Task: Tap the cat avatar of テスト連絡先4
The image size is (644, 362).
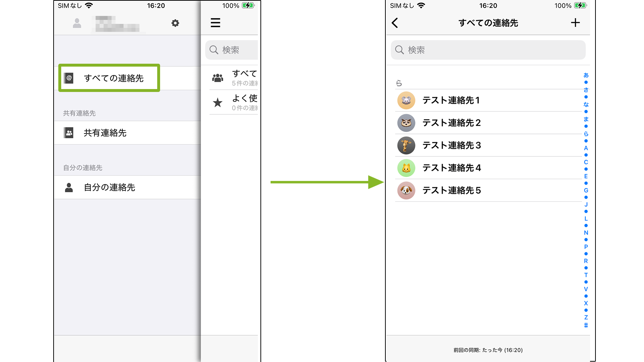Action: point(406,168)
